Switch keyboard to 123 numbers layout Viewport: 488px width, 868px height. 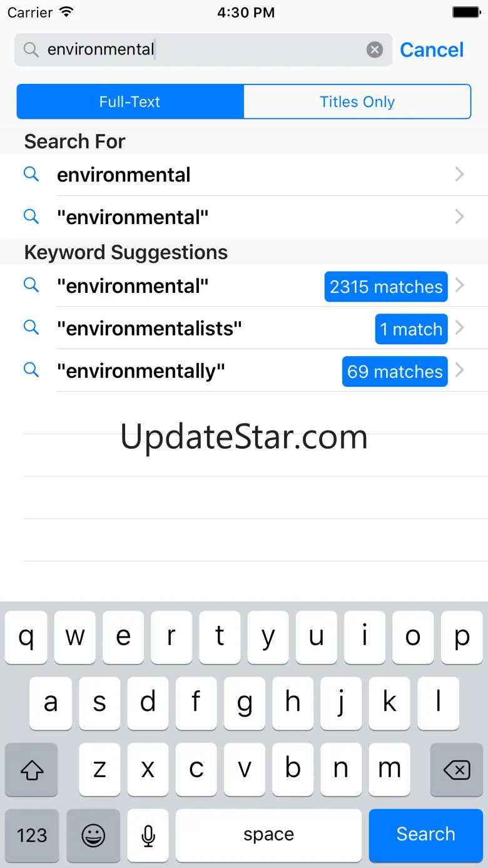coord(32,835)
